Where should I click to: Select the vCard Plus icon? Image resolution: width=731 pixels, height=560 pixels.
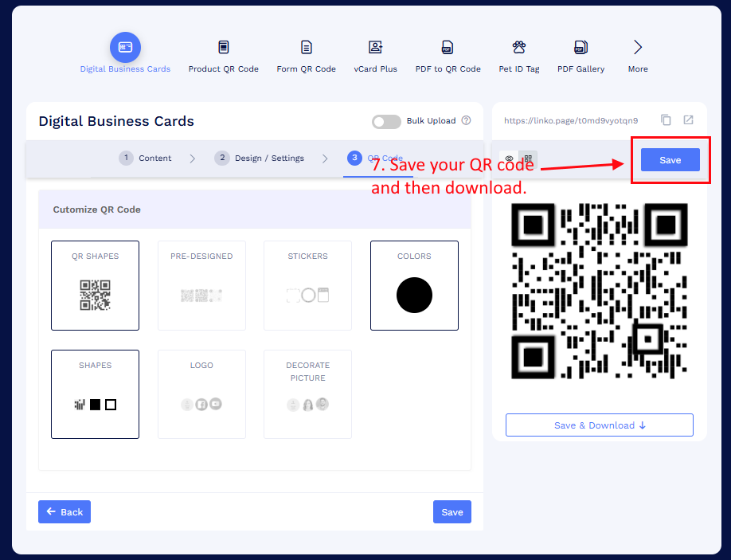coord(375,47)
